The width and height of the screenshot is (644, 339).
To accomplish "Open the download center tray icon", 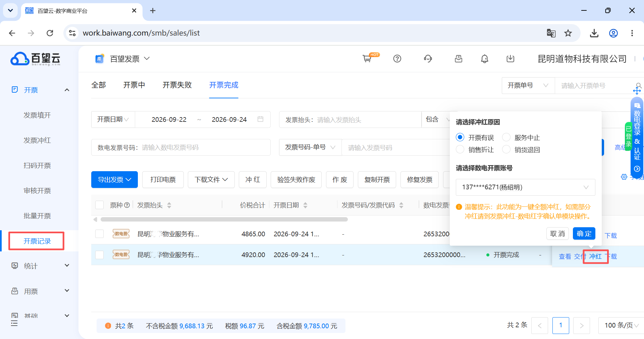I will [510, 59].
